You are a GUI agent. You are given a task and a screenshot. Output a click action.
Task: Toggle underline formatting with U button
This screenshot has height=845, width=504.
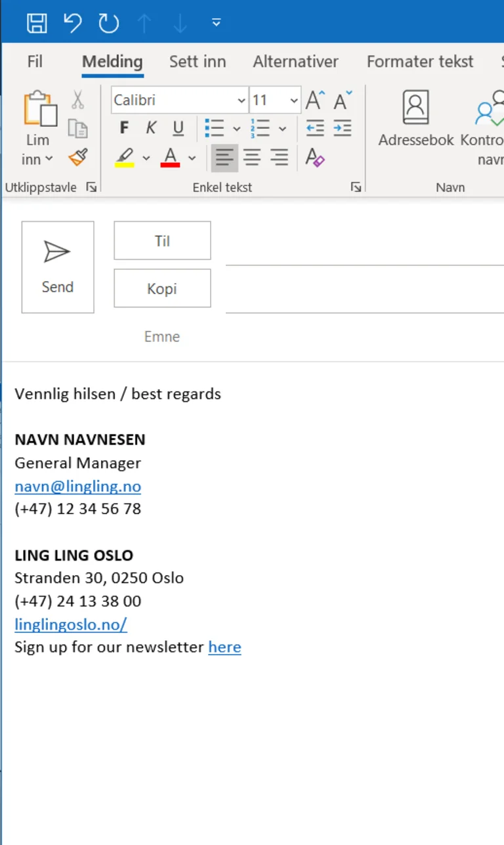(178, 128)
